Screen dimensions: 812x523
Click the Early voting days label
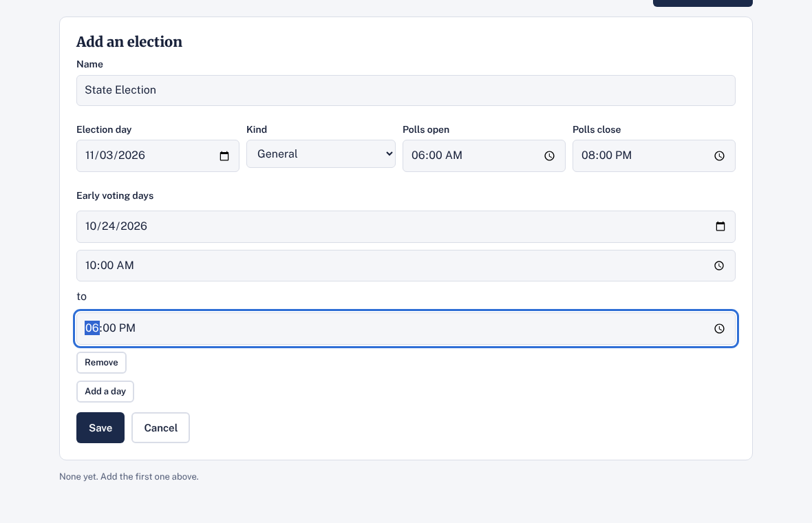click(x=115, y=195)
